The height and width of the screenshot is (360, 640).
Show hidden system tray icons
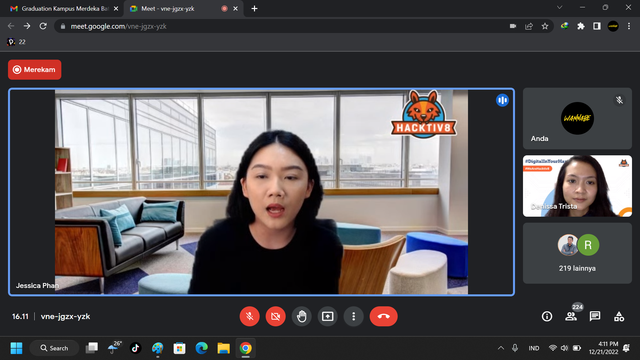pos(501,348)
